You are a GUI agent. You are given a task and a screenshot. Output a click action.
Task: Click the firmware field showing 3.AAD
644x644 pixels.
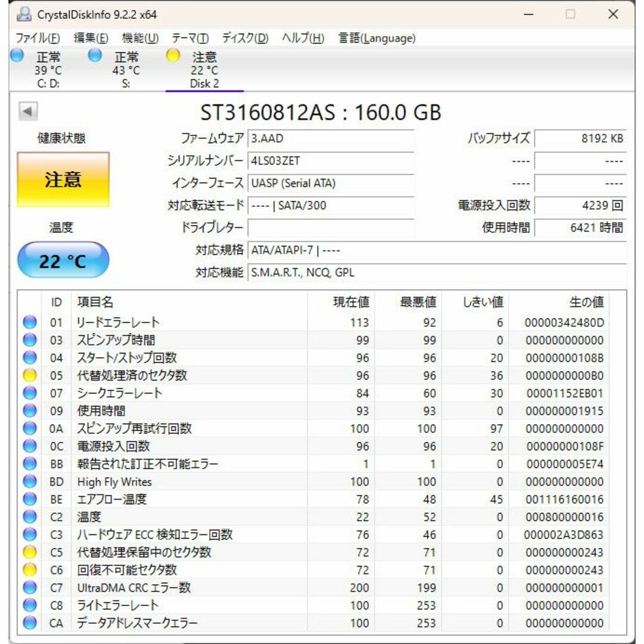coord(331,138)
